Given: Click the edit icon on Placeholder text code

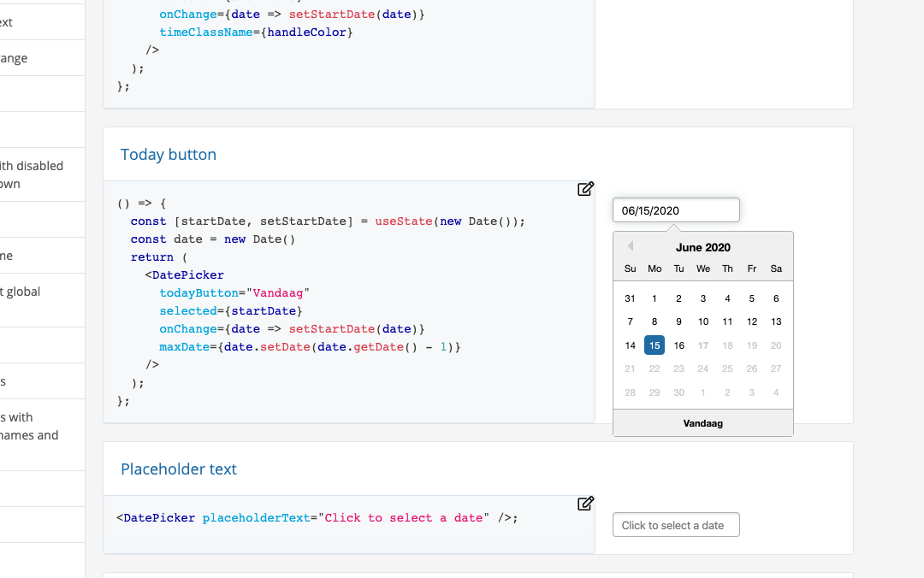Looking at the screenshot, I should [585, 504].
